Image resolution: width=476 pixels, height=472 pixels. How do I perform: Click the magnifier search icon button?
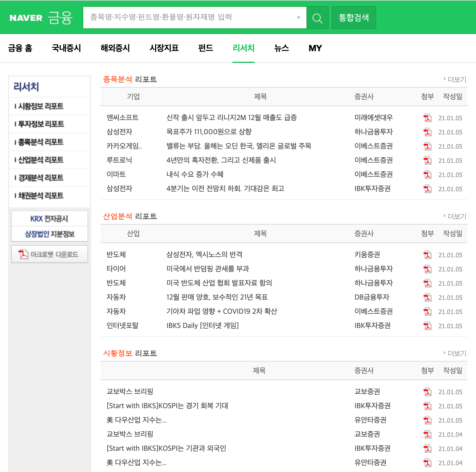pyautogui.click(x=317, y=18)
